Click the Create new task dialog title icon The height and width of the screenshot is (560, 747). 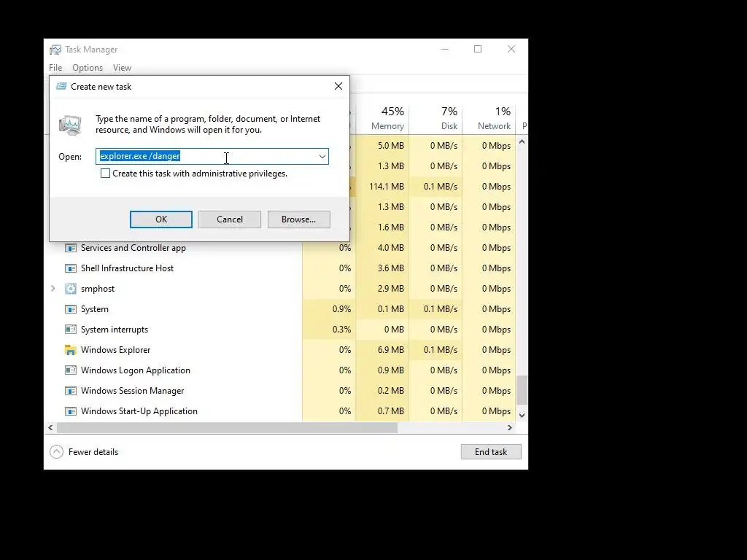pyautogui.click(x=61, y=86)
